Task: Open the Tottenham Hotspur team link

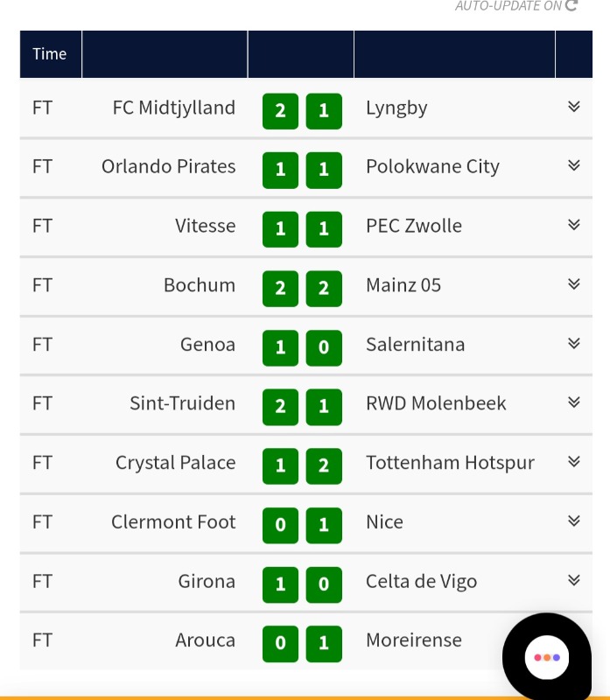Action: tap(450, 463)
